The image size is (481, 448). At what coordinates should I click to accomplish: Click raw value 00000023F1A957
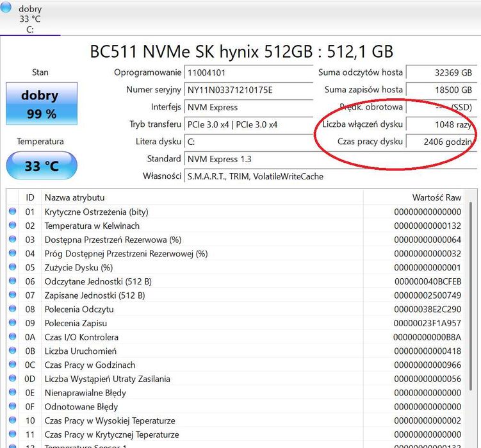[x=427, y=323]
